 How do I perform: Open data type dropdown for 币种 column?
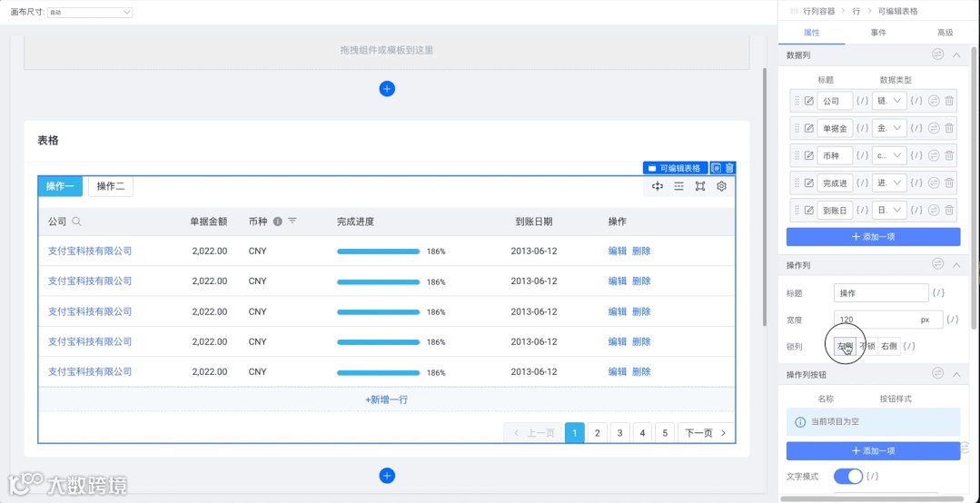click(889, 155)
